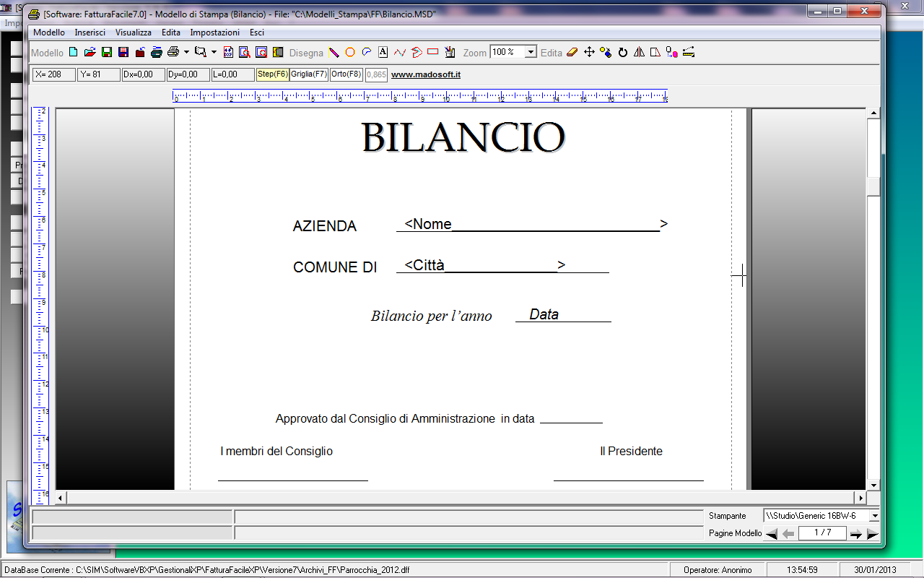The height and width of the screenshot is (578, 924).
Task: Click the vertical scrollbar down arrow
Action: pyautogui.click(x=873, y=485)
